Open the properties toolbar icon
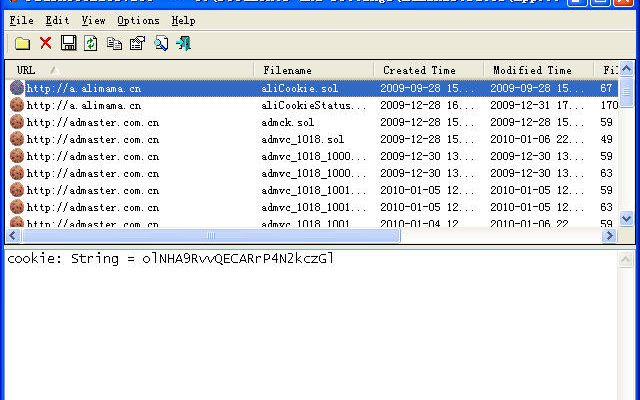 pos(138,43)
